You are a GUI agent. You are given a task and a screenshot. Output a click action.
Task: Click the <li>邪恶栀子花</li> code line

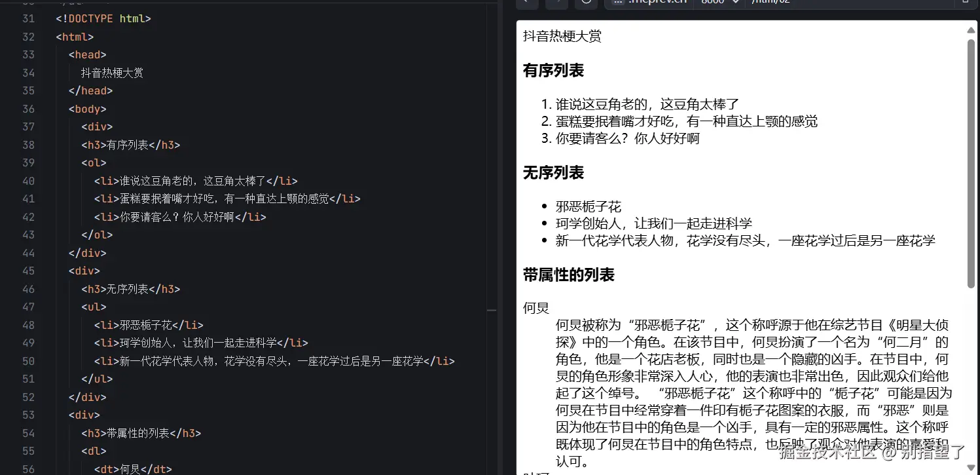[149, 325]
